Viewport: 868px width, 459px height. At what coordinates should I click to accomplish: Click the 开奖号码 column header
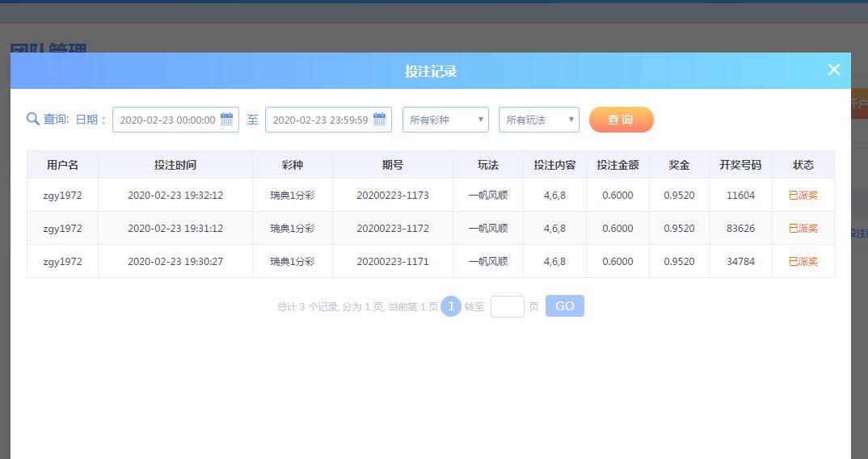click(740, 165)
